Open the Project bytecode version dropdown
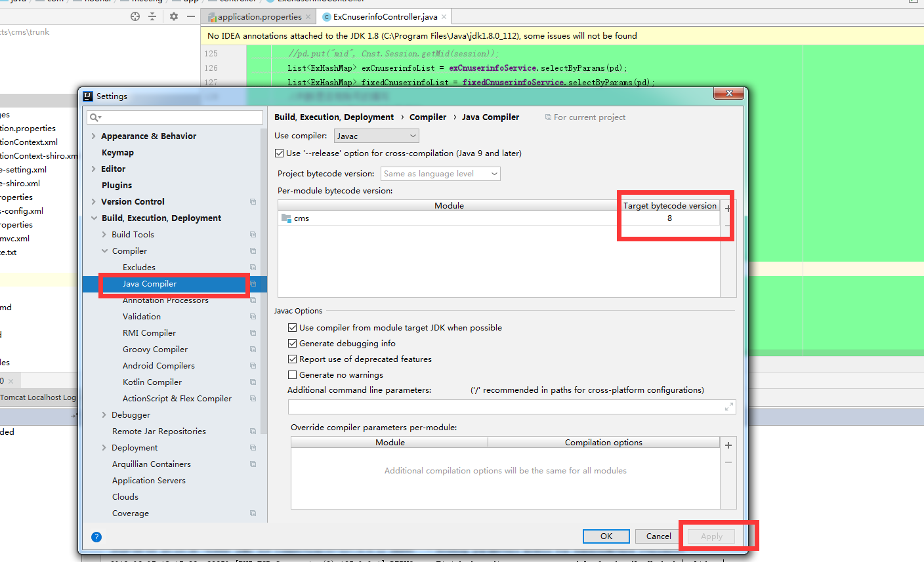 coord(440,174)
